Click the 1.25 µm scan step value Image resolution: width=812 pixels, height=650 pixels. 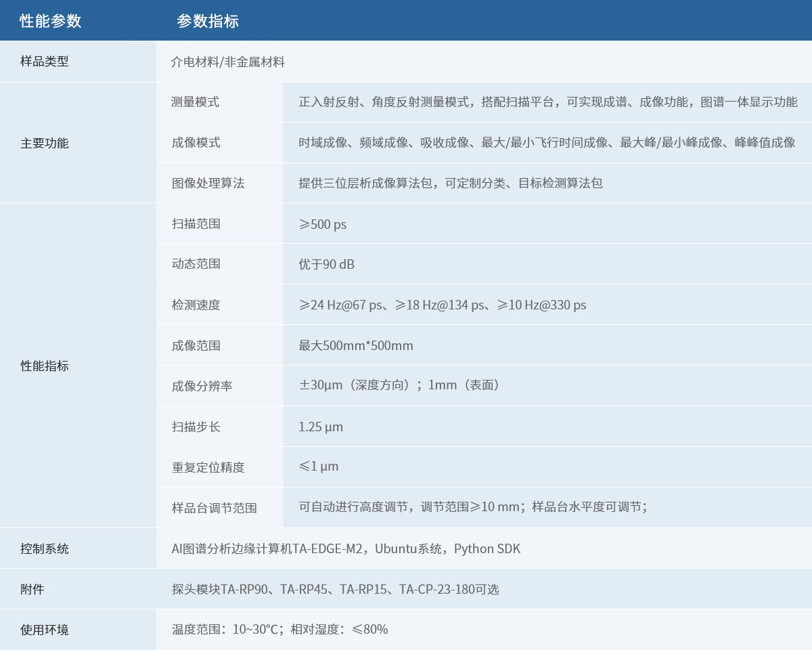(x=321, y=427)
